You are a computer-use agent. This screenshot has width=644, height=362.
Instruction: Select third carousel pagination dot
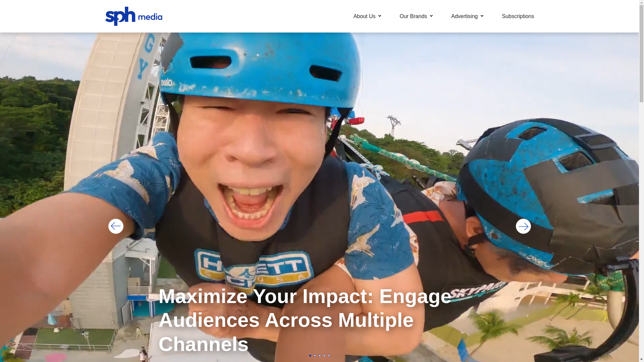coord(320,356)
